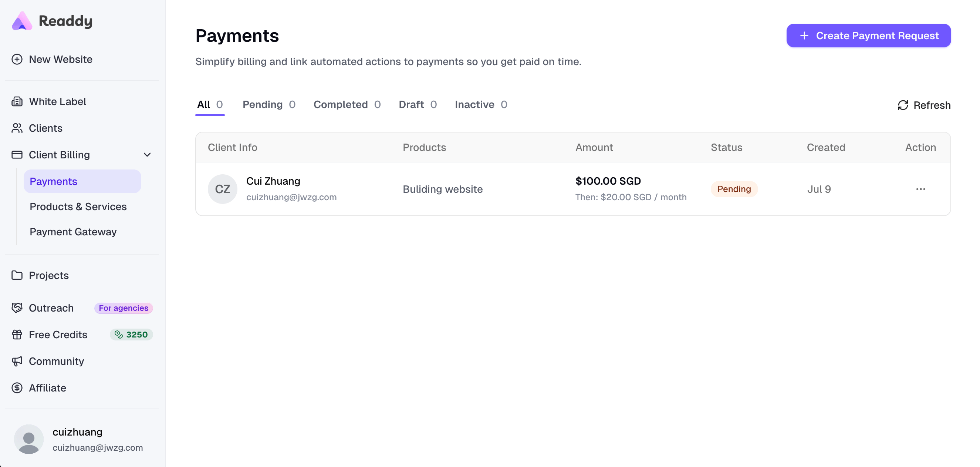980x467 pixels.
Task: Click the Buliding website product cell
Action: click(442, 189)
